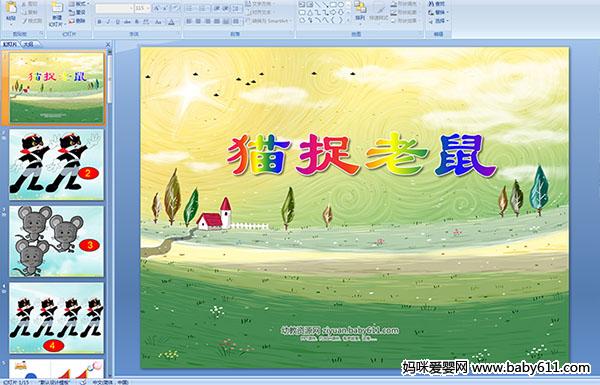Pick the arrow line shape in gallery

326,5
